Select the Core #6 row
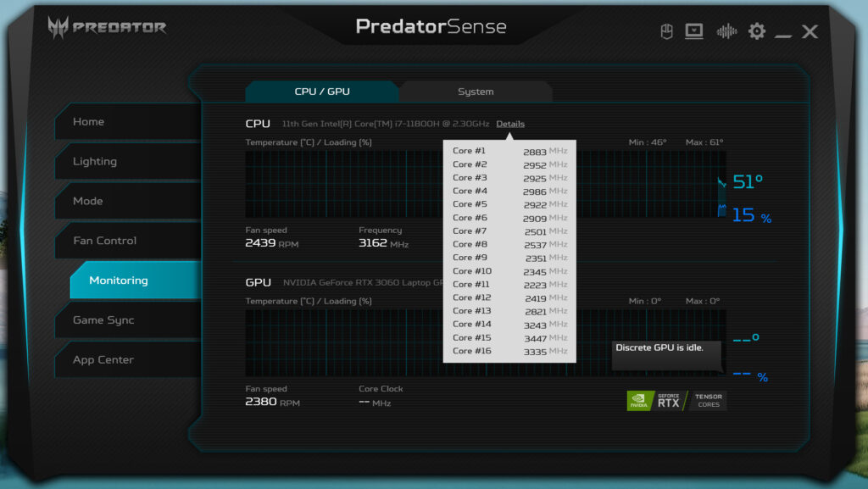 pos(509,218)
